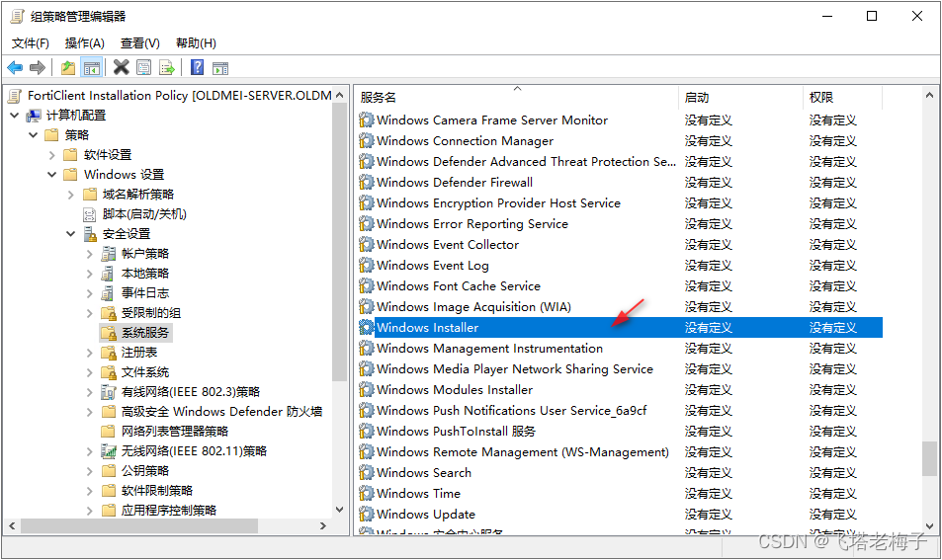Click the Forward arrow toolbar icon

(38, 68)
